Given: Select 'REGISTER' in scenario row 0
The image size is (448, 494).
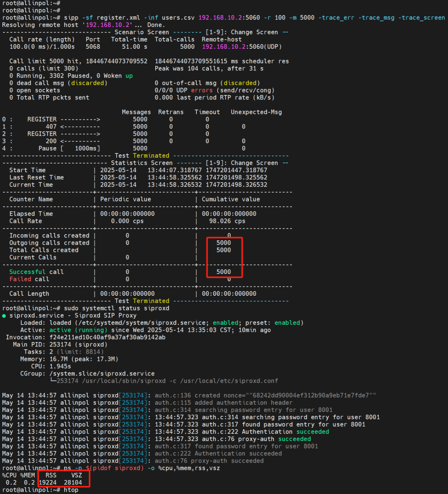Looking at the screenshot, I should 42,120.
